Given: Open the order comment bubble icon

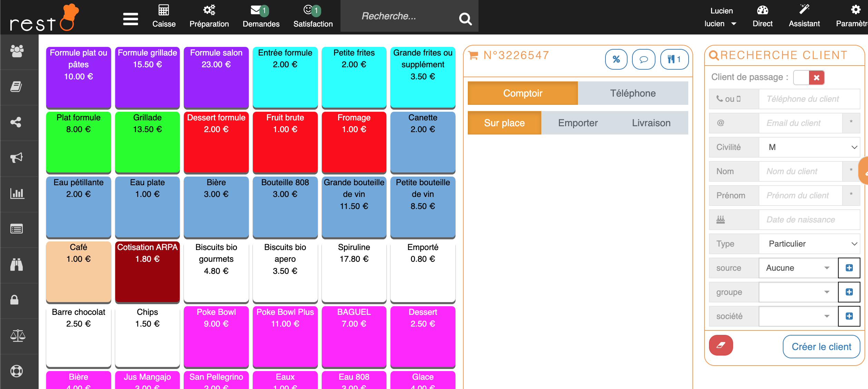Looking at the screenshot, I should point(643,59).
